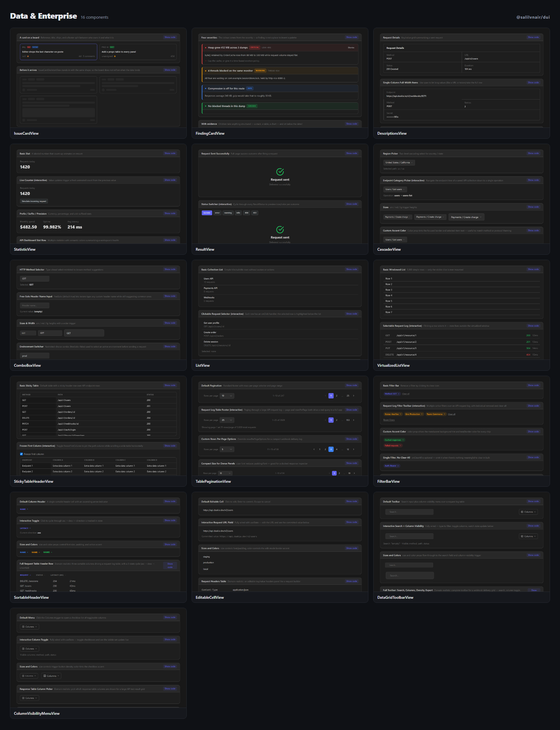
Task: Select the "warning" status in Status Switcher
Action: click(x=228, y=212)
